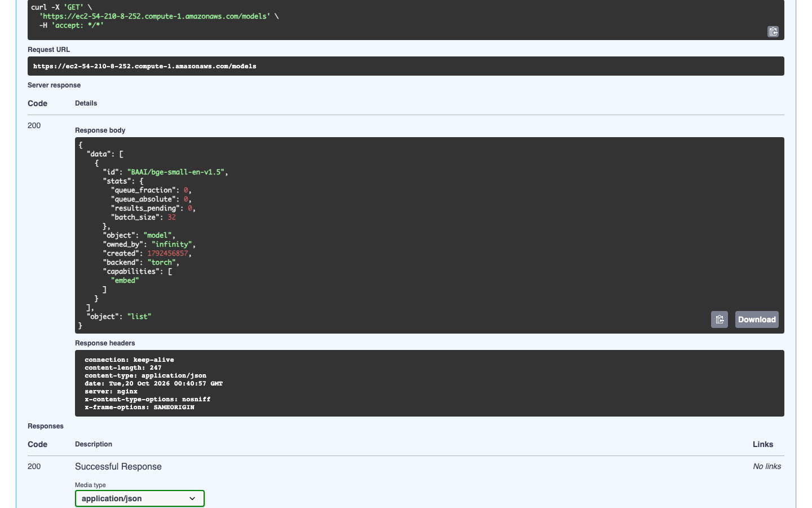The width and height of the screenshot is (812, 508).
Task: Click the x-content-type-options: nosniff header
Action: click(147, 399)
